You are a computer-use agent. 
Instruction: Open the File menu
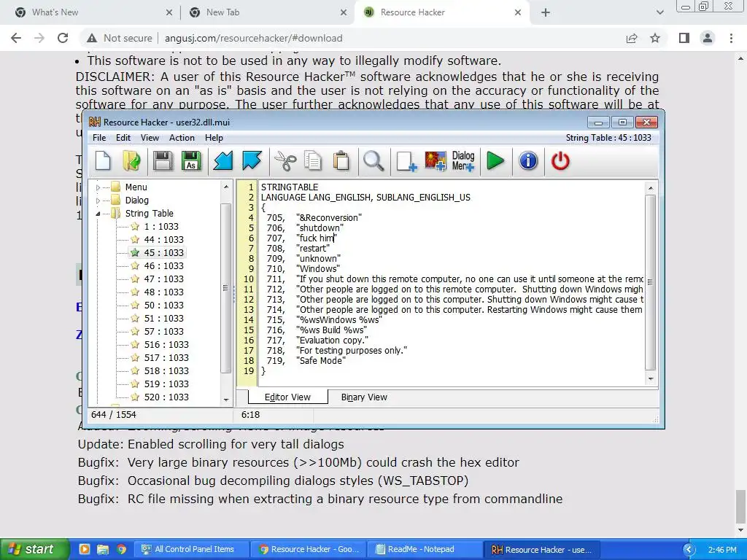click(x=99, y=138)
